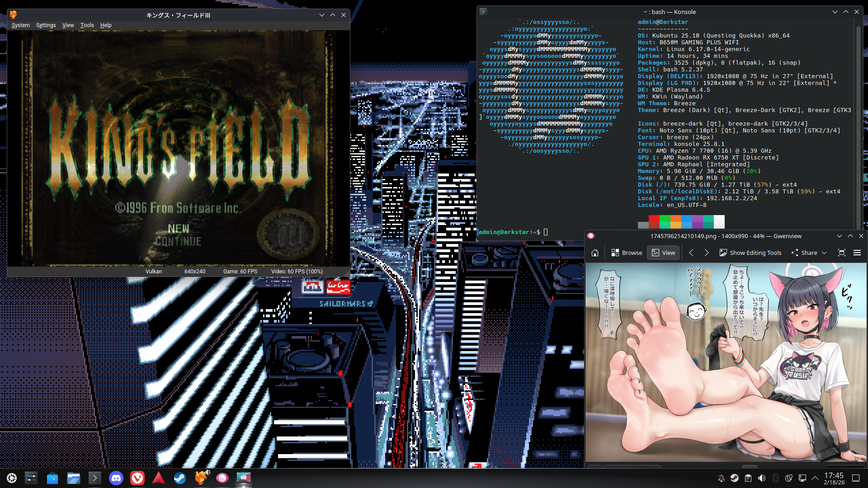Launch Vivaldi browser from taskbar

(137, 478)
